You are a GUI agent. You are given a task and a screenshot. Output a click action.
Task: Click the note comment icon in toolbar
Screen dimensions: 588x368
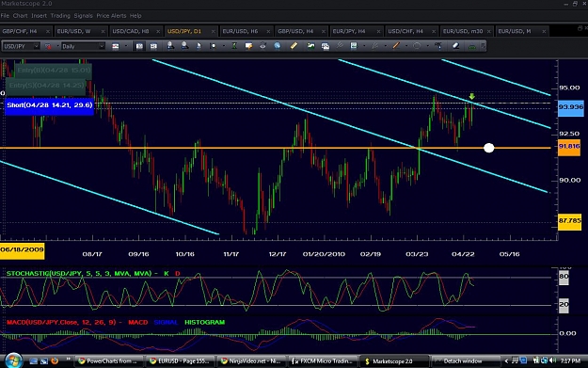(248, 46)
